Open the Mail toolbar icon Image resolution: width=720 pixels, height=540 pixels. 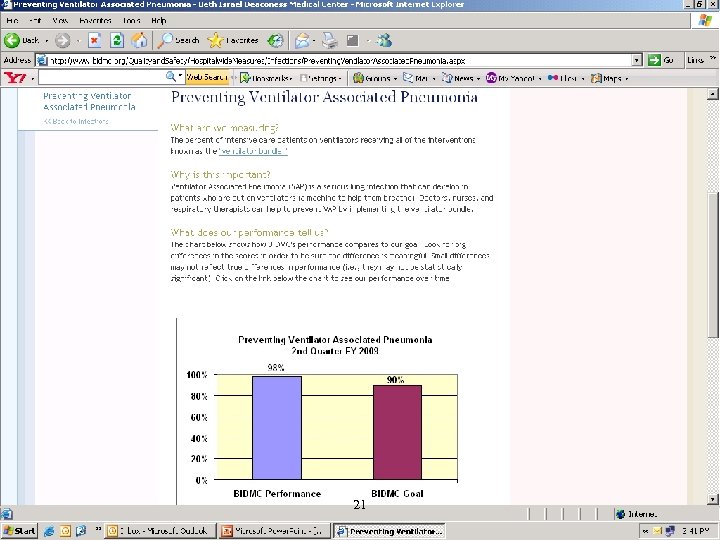[x=302, y=41]
